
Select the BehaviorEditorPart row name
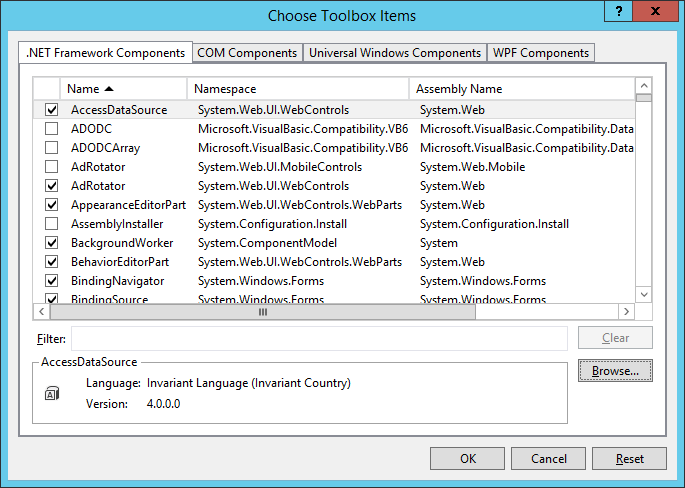click(120, 262)
